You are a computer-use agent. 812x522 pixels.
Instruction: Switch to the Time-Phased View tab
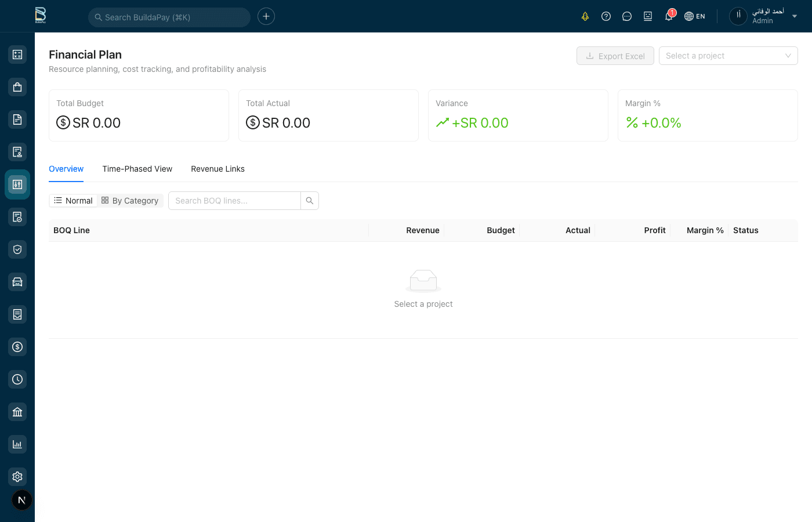pyautogui.click(x=137, y=169)
